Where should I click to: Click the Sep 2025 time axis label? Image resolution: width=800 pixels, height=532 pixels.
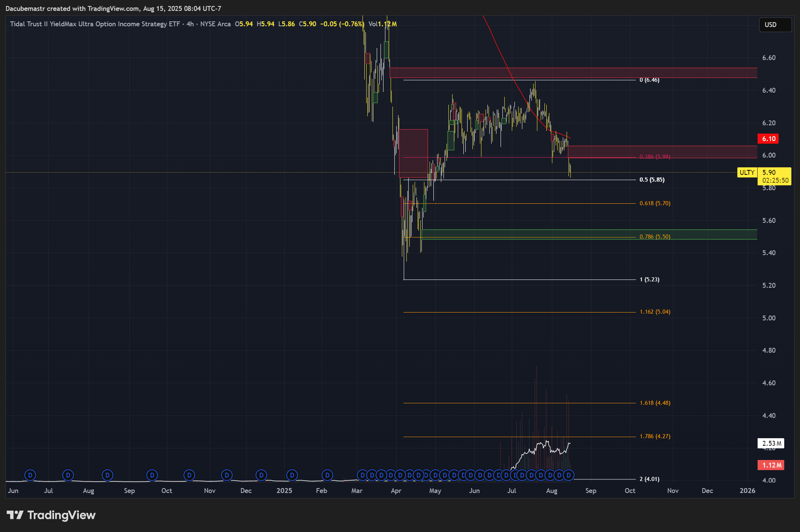click(591, 491)
